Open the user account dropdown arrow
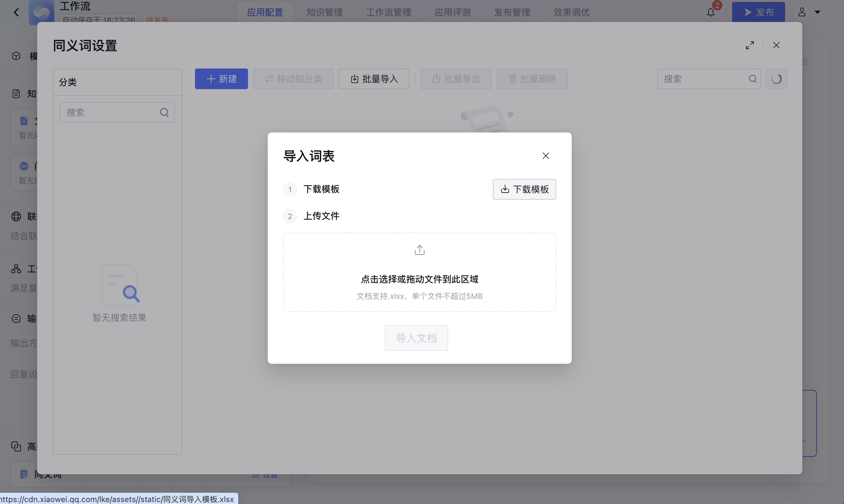The width and height of the screenshot is (844, 504). (x=817, y=13)
